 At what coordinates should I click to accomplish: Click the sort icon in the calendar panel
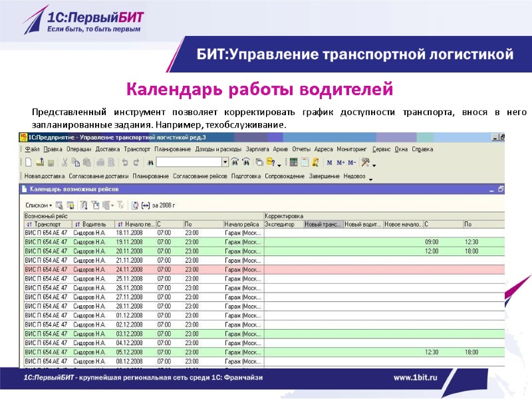tap(84, 205)
